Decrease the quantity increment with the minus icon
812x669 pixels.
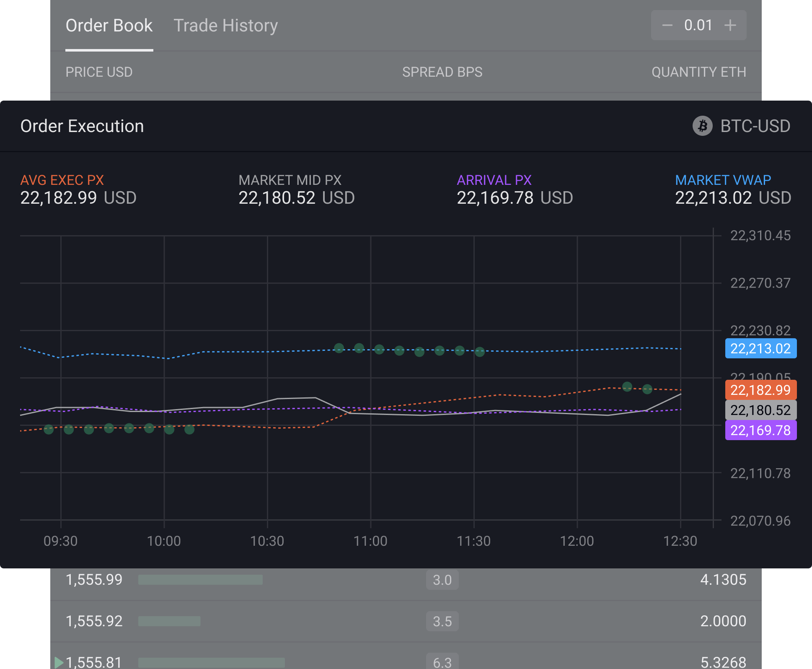coord(668,25)
